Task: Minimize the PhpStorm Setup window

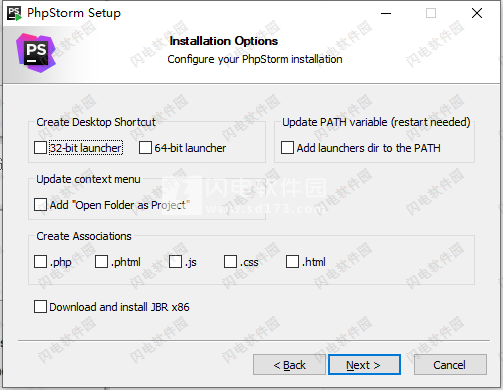Action: [386, 13]
